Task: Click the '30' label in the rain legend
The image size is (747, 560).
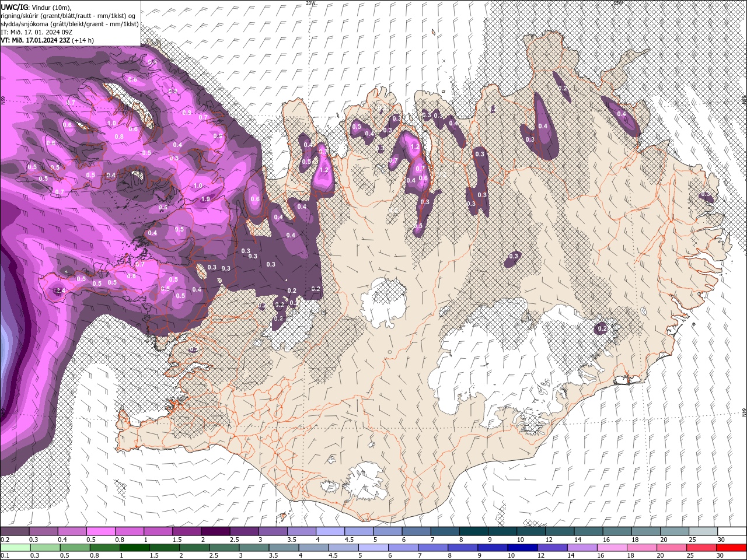Action: [x=719, y=556]
